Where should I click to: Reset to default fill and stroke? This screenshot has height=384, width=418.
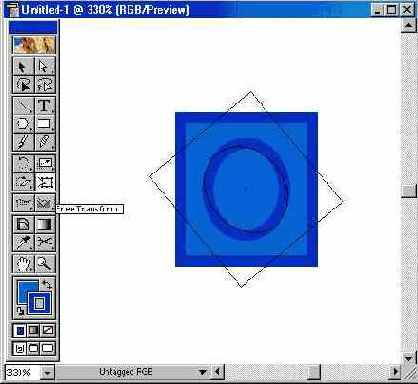click(x=20, y=311)
